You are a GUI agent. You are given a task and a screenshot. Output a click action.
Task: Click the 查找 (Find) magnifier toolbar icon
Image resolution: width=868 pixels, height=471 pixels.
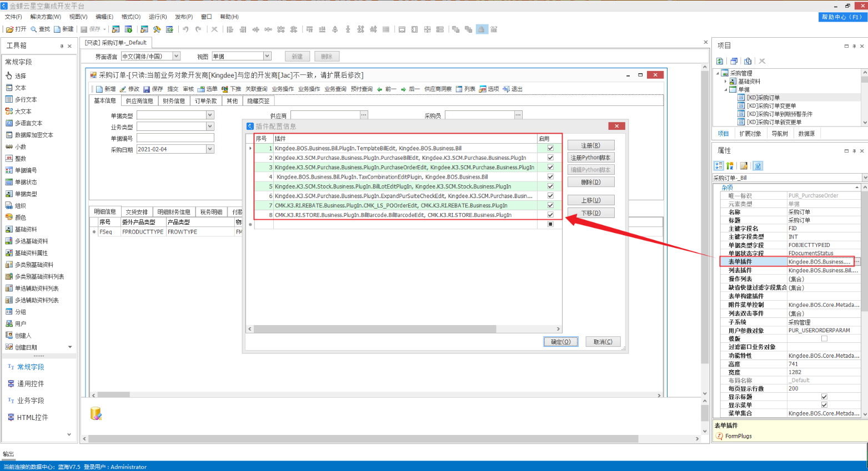[34, 29]
